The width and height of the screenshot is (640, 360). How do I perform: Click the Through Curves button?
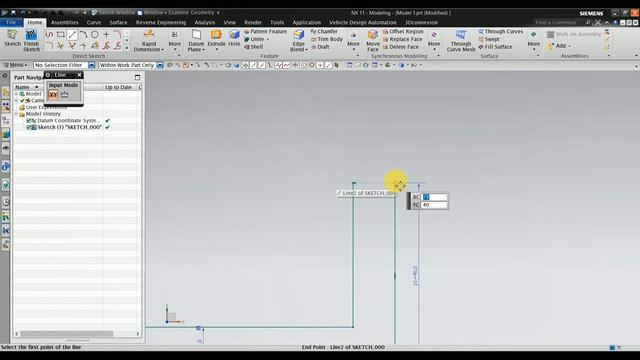coord(500,31)
